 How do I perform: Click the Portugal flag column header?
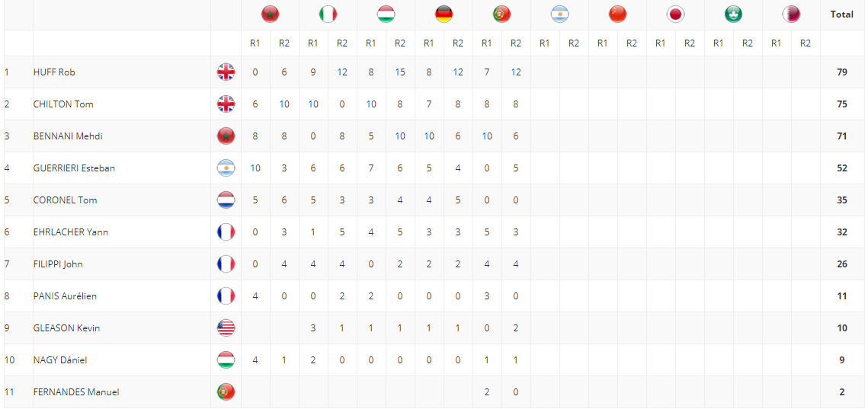(x=501, y=14)
